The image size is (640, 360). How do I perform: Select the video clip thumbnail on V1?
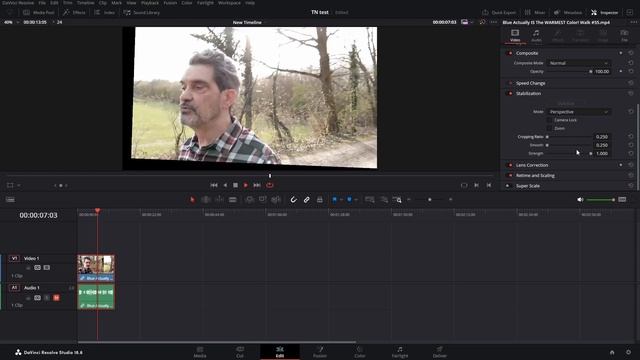[96, 265]
